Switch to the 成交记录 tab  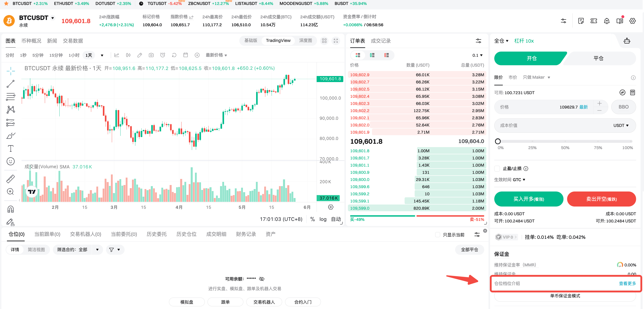click(x=380, y=41)
